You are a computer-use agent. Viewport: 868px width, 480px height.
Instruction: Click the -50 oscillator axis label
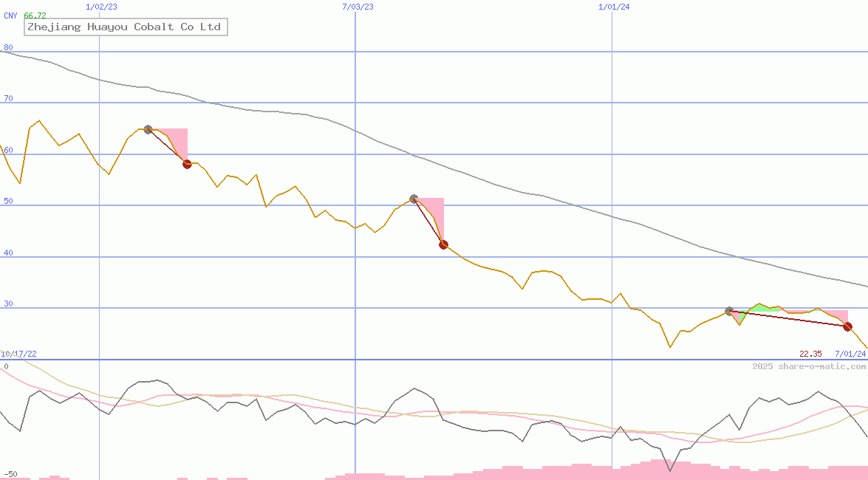[x=10, y=473]
